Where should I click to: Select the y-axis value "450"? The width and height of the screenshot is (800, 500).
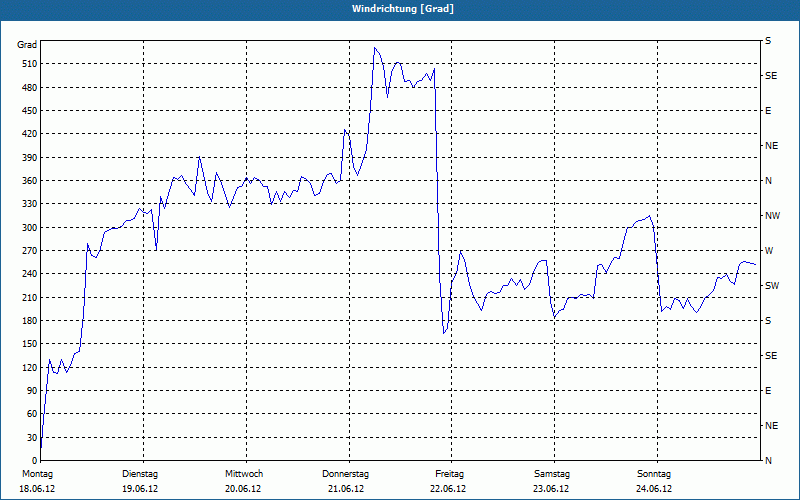point(30,111)
